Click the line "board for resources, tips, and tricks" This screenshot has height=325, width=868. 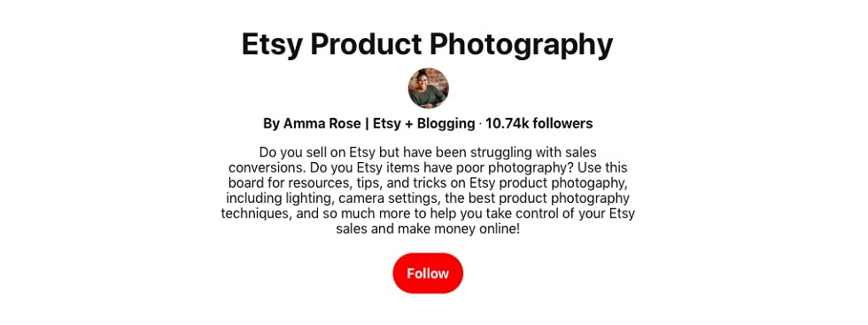tap(427, 182)
